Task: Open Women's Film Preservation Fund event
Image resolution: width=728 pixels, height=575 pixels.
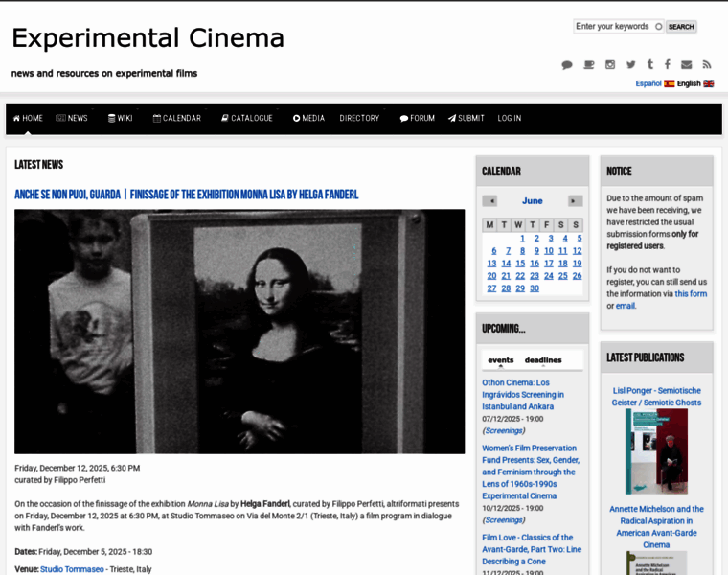Action: click(x=531, y=471)
